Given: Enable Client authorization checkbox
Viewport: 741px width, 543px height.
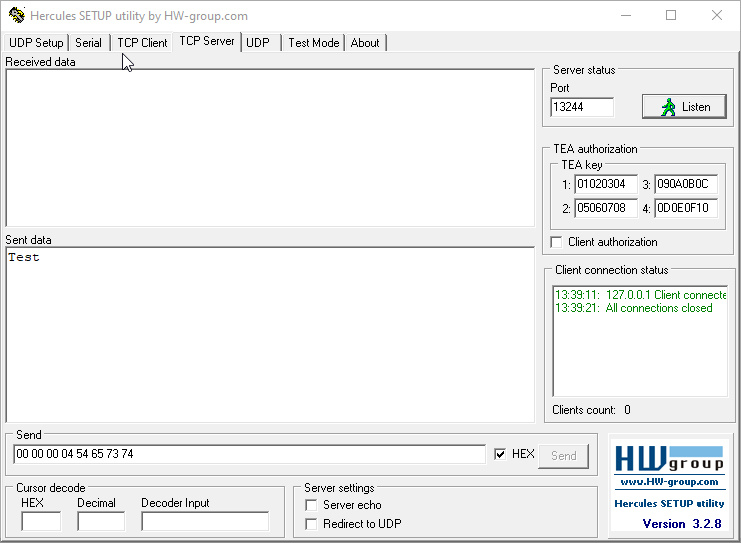Looking at the screenshot, I should [x=557, y=242].
